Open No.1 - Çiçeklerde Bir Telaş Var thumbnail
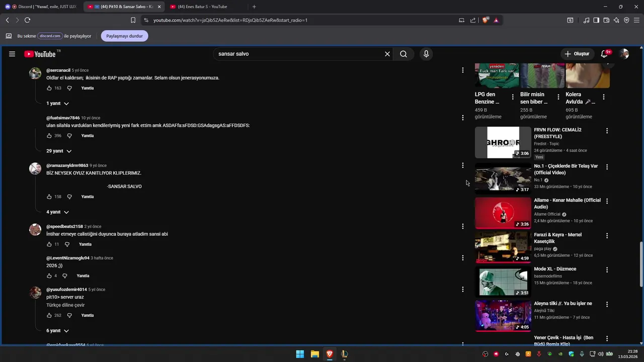Viewport: 644px width, 362px height. [503, 178]
